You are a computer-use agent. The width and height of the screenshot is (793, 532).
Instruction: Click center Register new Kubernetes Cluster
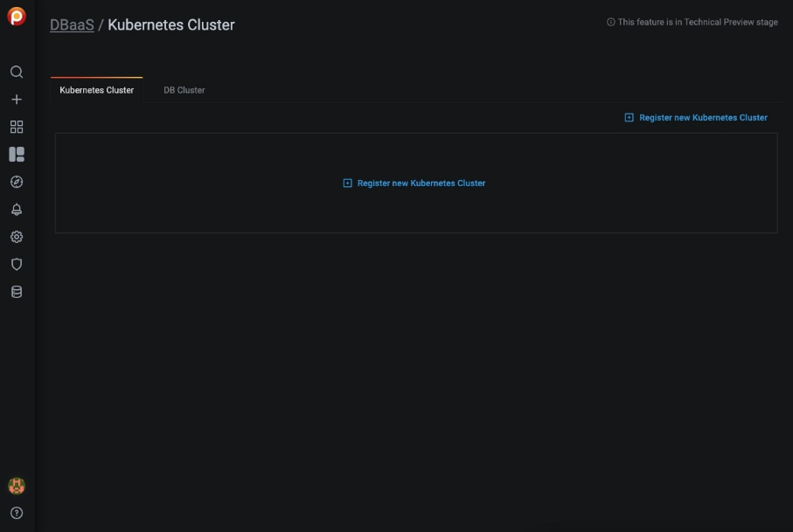tap(421, 183)
